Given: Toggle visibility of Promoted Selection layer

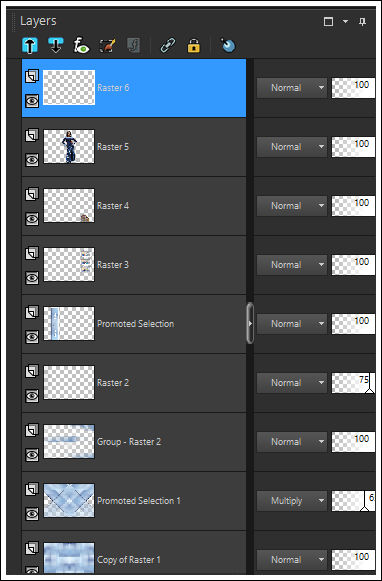Looking at the screenshot, I should (x=32, y=337).
